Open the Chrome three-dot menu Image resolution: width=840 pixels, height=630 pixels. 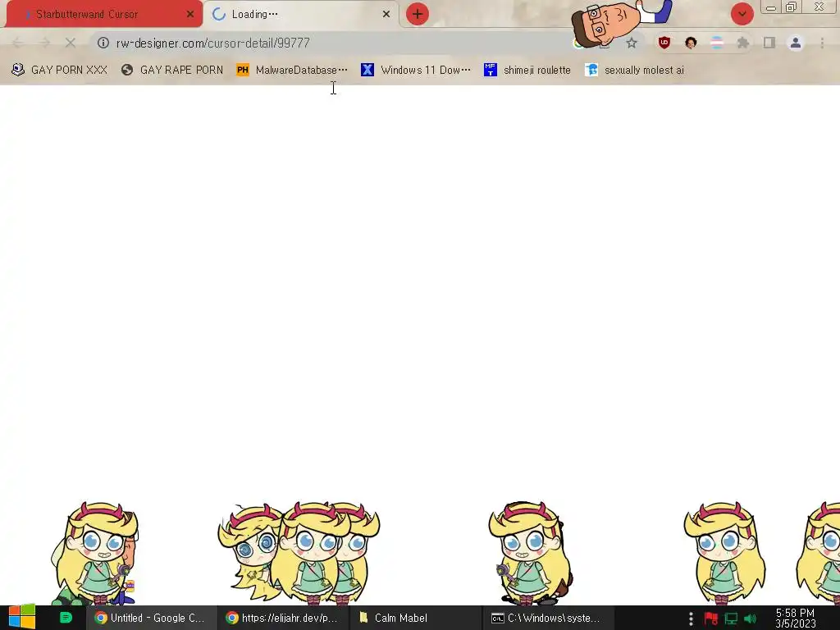(822, 43)
